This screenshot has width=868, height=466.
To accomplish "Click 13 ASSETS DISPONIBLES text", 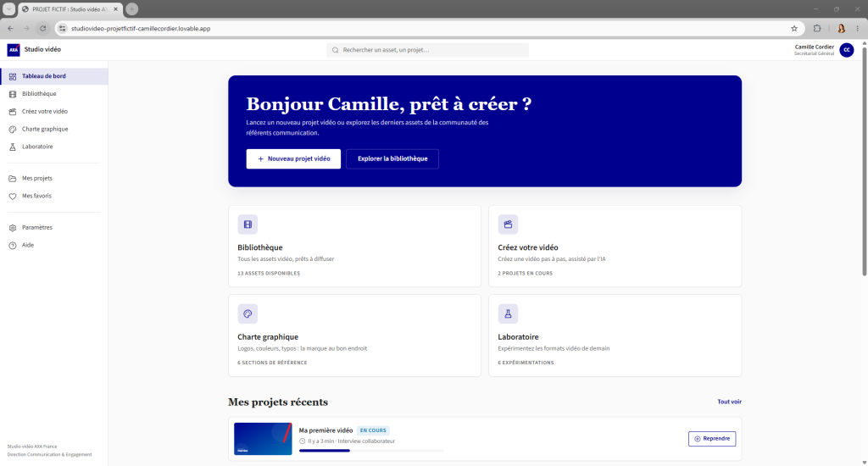I will pos(269,274).
